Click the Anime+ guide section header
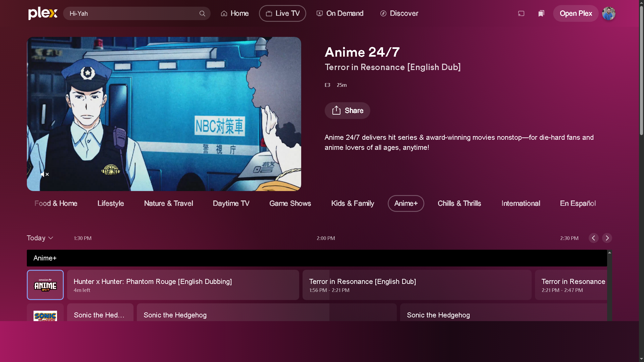Screen dimensions: 644x362 click(x=317, y=258)
